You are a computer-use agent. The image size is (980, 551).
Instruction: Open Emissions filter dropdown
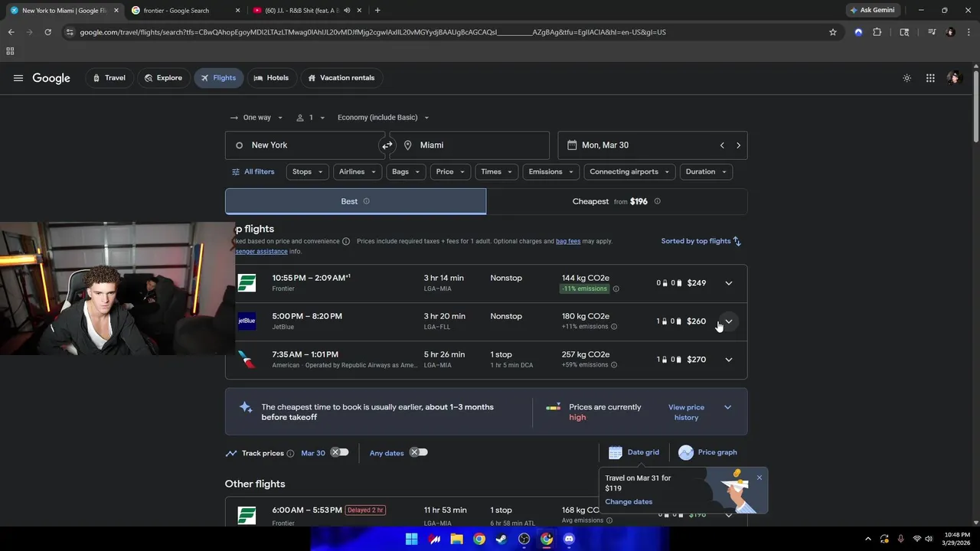pyautogui.click(x=550, y=172)
